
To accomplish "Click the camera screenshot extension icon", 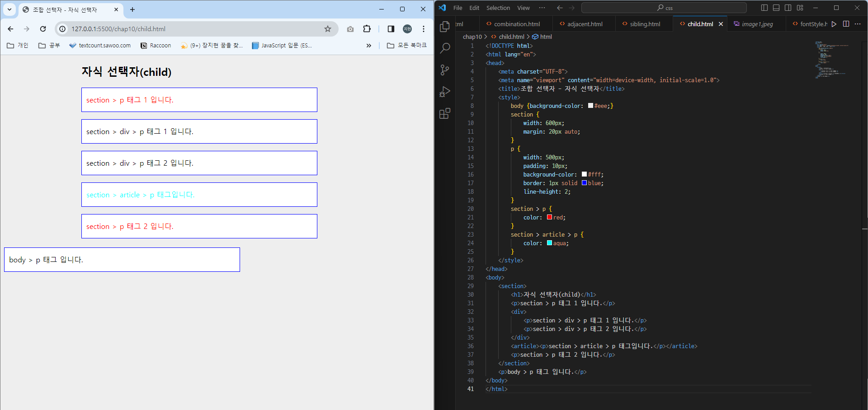I will (350, 29).
